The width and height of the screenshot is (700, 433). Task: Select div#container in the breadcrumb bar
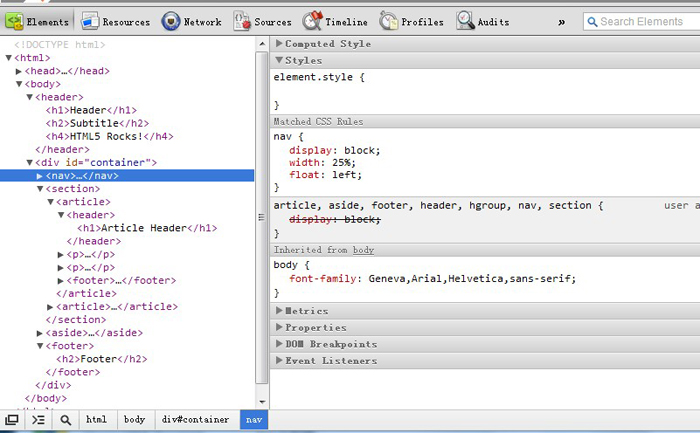click(x=196, y=420)
